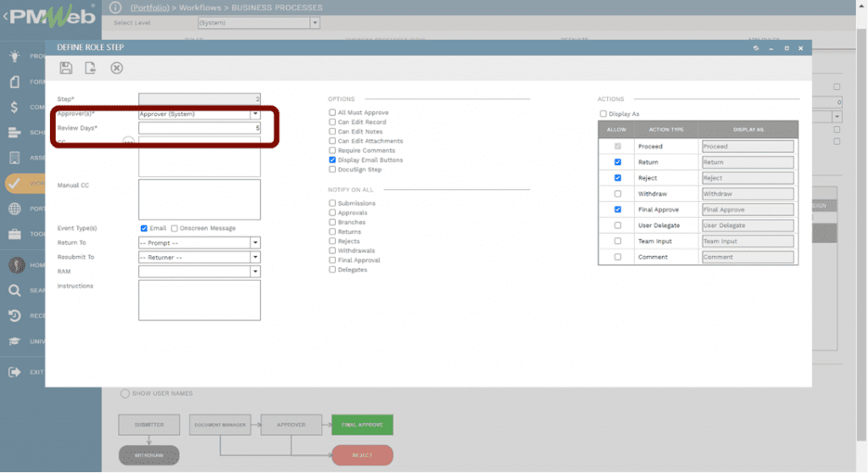Enable Can Edit Record option

(x=332, y=122)
